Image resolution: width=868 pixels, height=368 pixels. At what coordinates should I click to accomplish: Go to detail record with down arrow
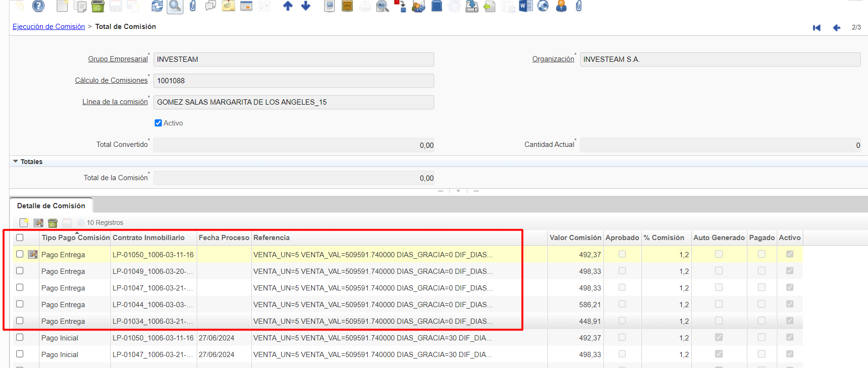(306, 6)
